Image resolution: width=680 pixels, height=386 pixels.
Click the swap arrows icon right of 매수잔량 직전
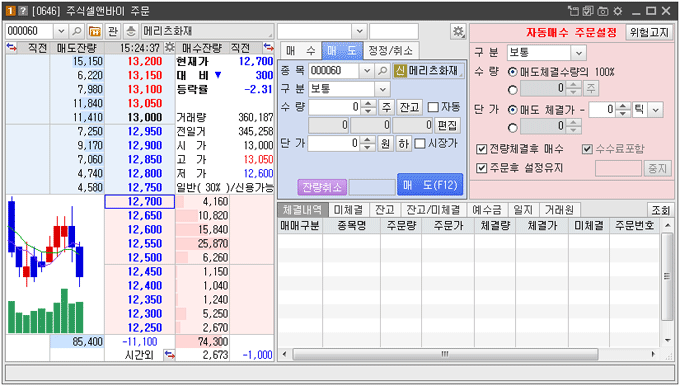click(x=268, y=47)
